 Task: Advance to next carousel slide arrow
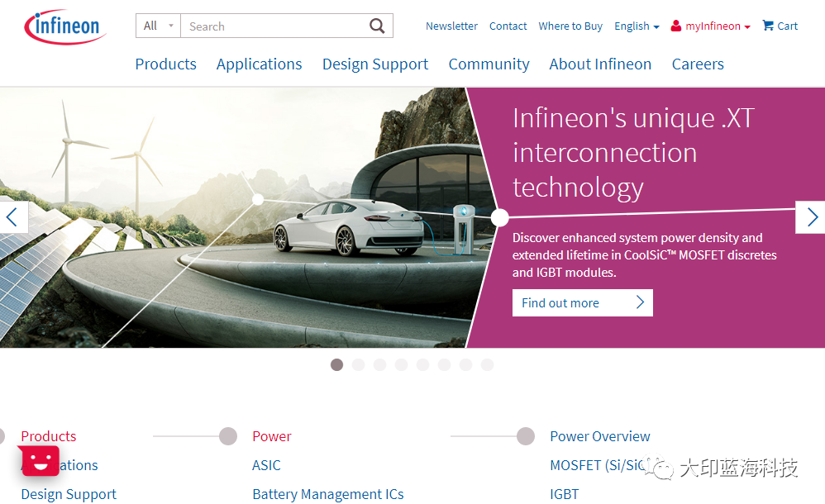click(x=811, y=217)
